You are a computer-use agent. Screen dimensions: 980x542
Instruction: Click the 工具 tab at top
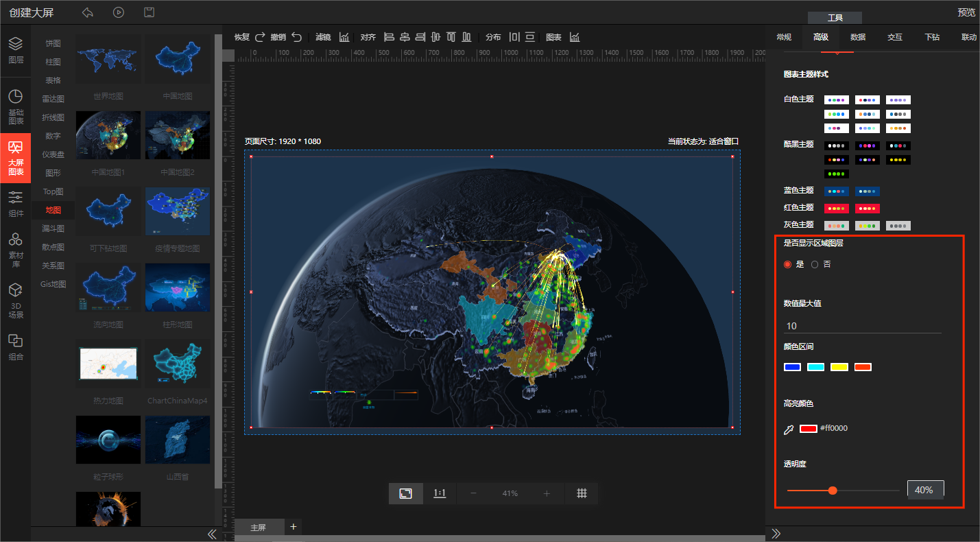pyautogui.click(x=835, y=18)
